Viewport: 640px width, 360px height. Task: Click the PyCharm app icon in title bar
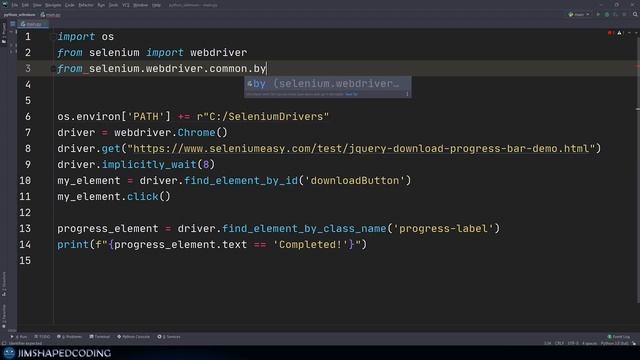(x=5, y=5)
